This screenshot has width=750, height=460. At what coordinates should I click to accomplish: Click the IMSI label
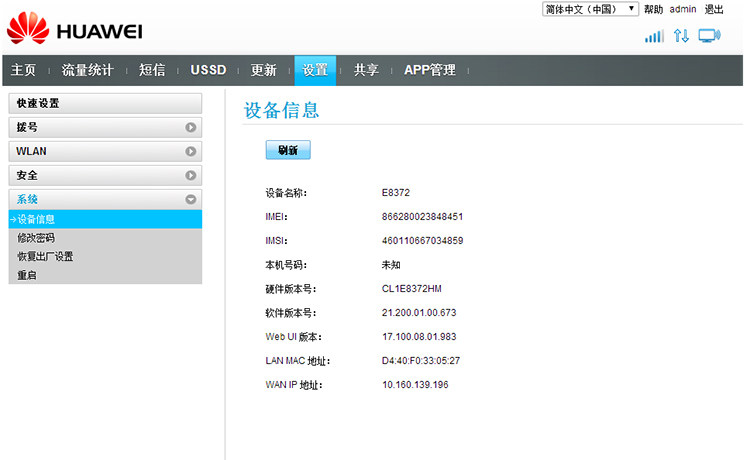[x=276, y=241]
